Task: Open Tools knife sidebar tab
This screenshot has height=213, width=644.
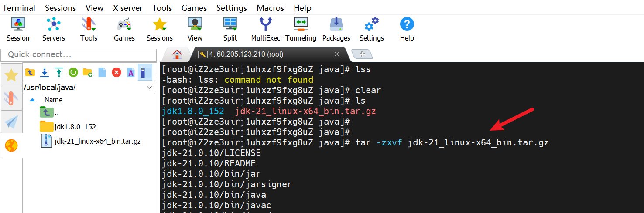Action: pyautogui.click(x=11, y=98)
